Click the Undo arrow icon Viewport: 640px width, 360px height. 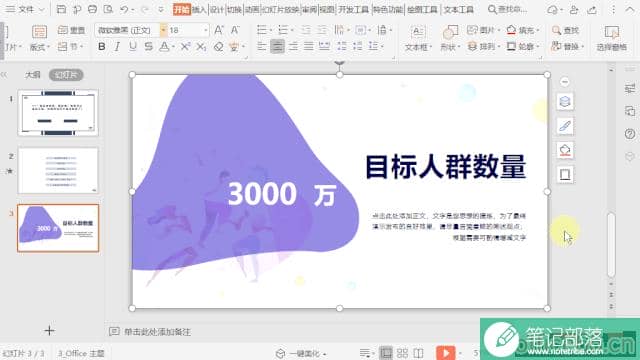pyautogui.click(x=124, y=9)
